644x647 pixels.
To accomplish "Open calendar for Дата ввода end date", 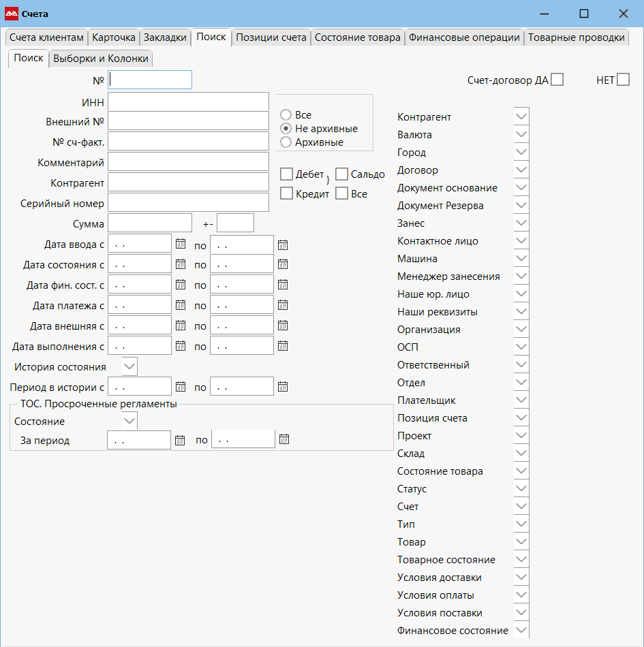I will point(283,244).
